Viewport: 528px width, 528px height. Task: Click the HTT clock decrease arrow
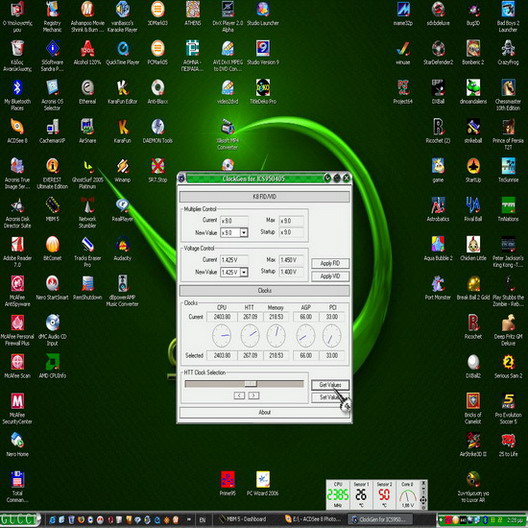pos(239,395)
